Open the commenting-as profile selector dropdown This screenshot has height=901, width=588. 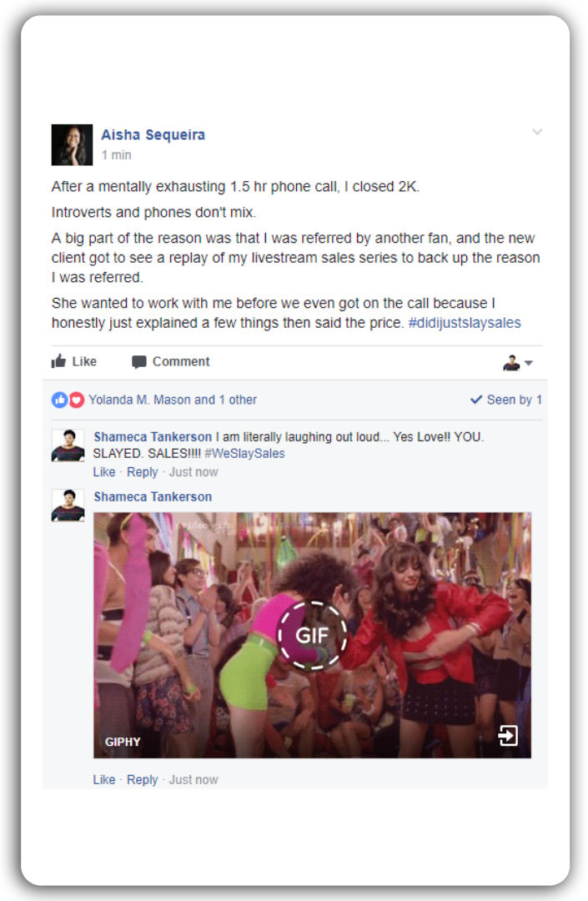point(518,363)
